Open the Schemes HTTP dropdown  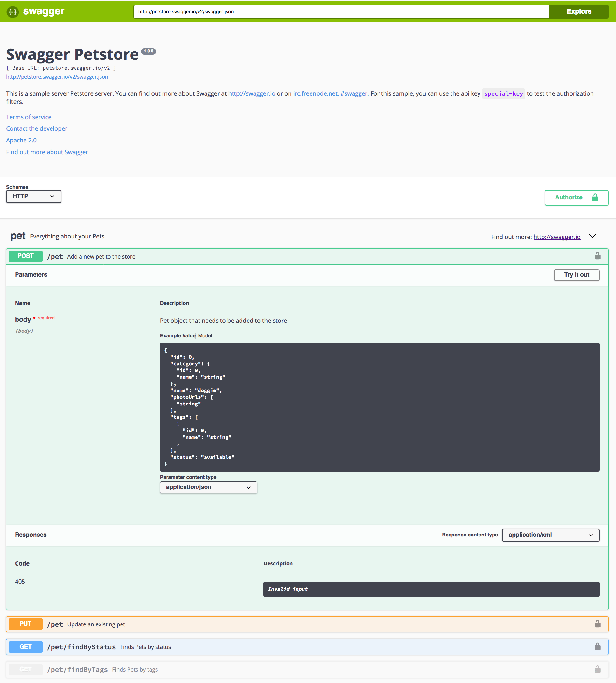[33, 196]
